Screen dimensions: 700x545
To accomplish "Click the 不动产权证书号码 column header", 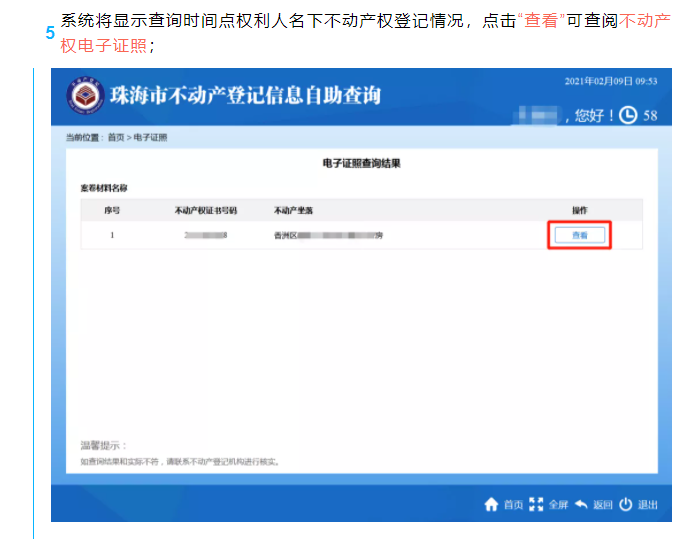I will (206, 210).
